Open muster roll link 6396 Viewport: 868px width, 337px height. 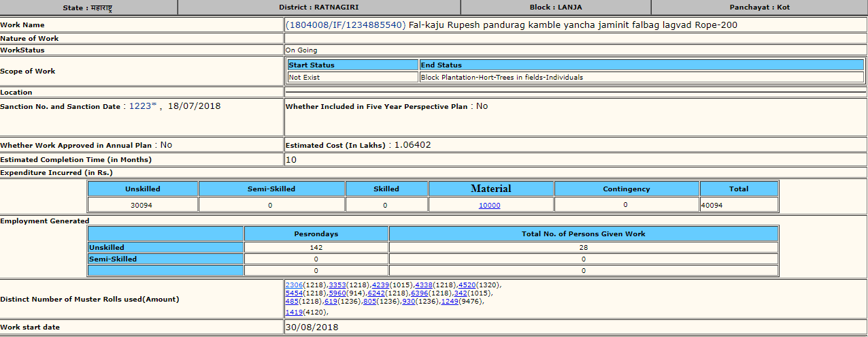click(x=420, y=293)
